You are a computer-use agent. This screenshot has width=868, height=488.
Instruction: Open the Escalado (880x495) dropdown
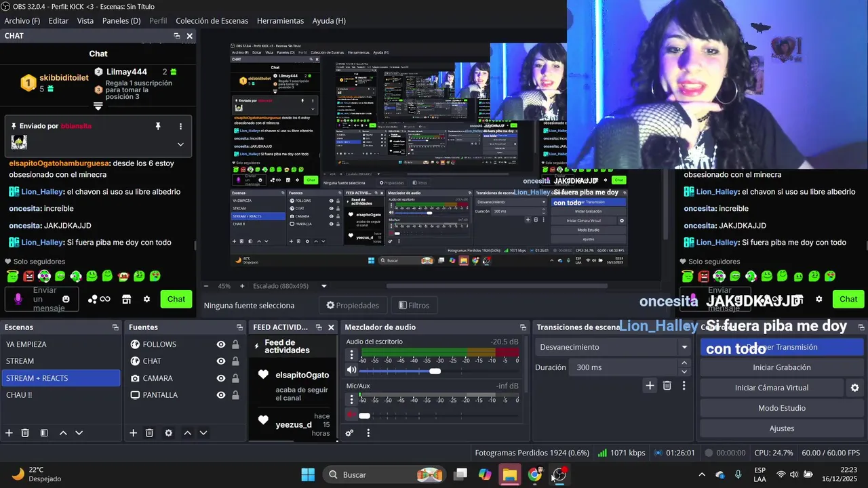291,286
